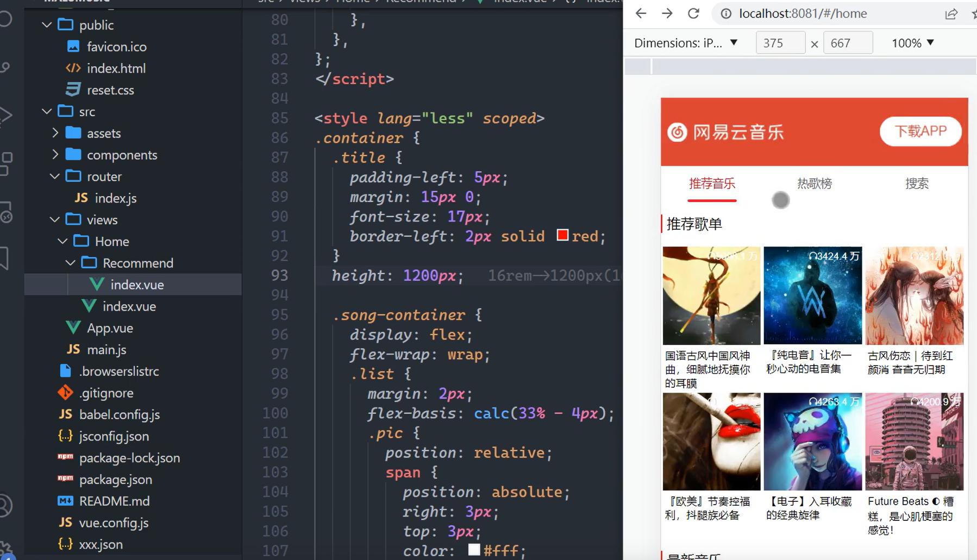Open the Future Beats playlist cover
The image size is (977, 560).
tap(915, 442)
